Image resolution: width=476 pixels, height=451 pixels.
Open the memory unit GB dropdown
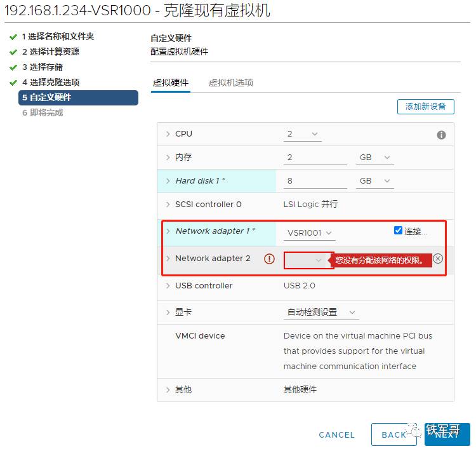374,157
